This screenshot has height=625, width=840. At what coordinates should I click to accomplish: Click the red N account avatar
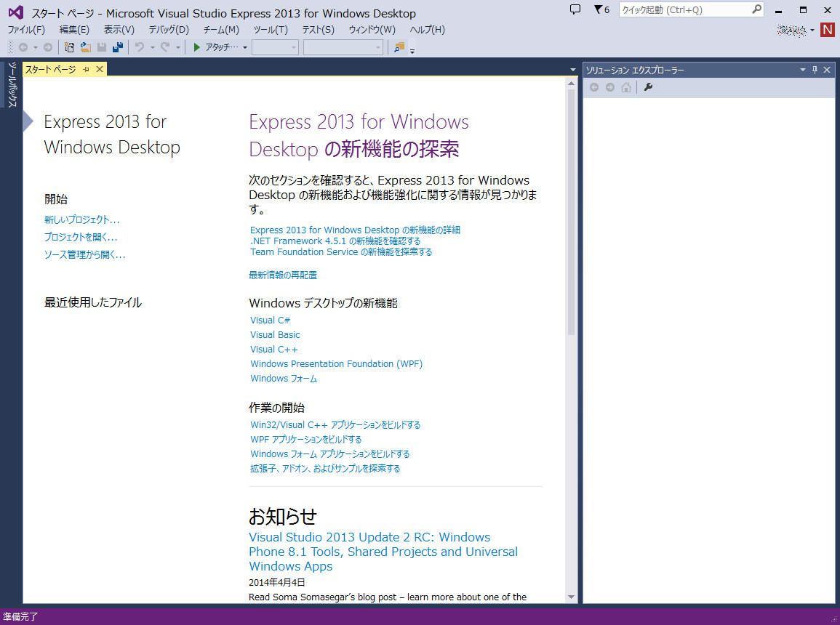click(827, 30)
